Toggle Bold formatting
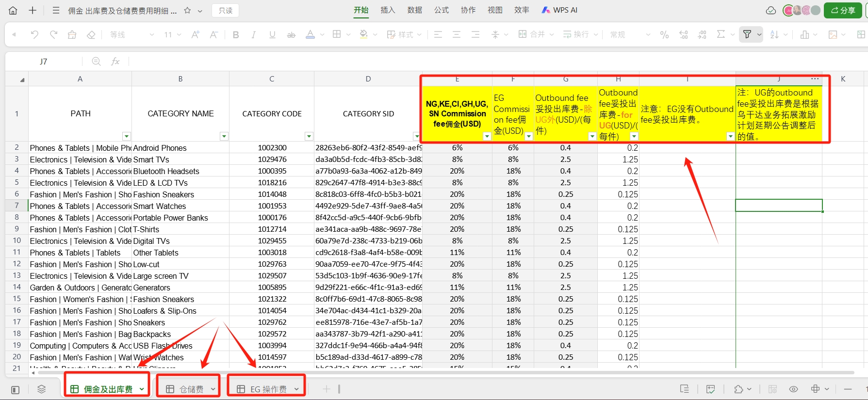This screenshot has width=868, height=400. coord(236,34)
